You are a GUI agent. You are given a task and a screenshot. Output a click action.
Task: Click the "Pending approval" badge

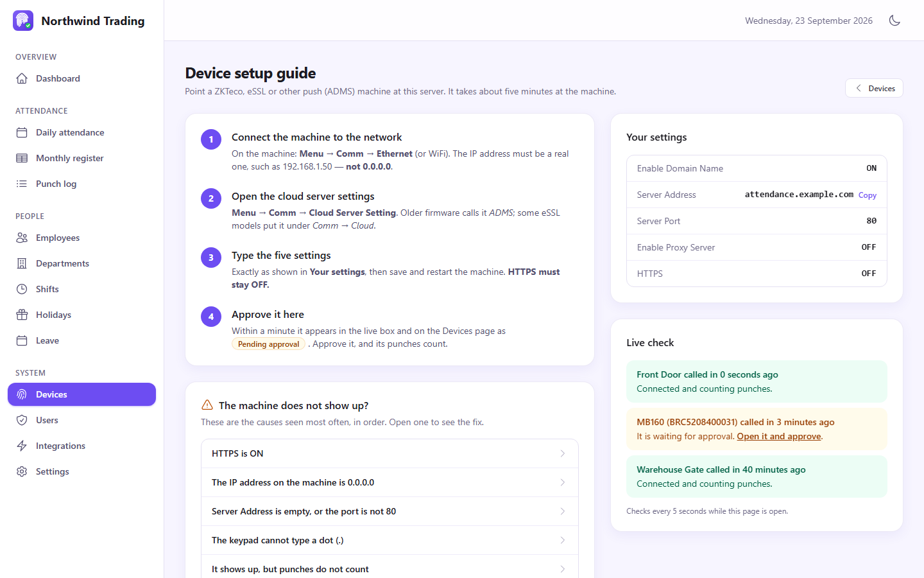(268, 344)
